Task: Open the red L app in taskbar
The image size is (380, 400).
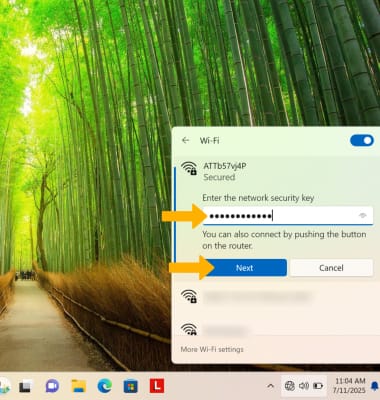Action: point(157,386)
